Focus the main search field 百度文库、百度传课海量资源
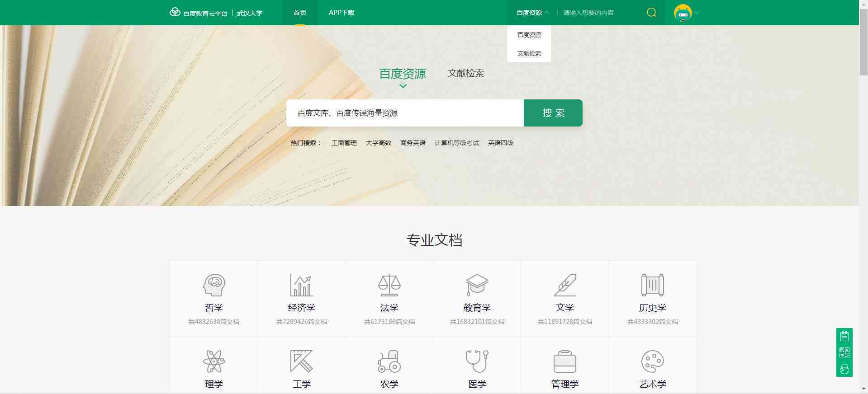Screen dimensions: 868x394 405,113
